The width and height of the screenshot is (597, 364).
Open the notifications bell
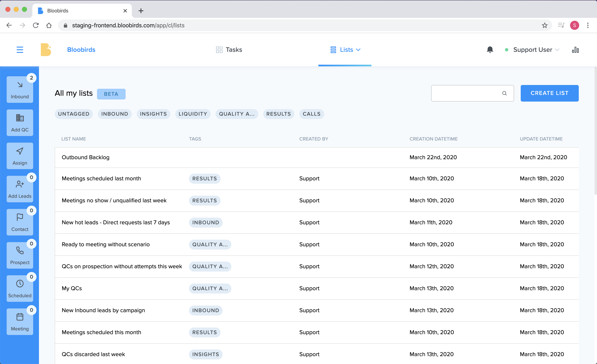pos(490,50)
